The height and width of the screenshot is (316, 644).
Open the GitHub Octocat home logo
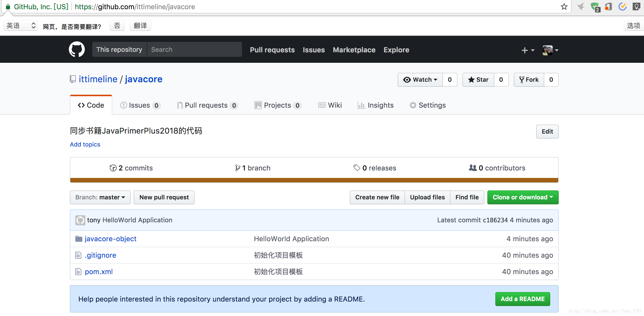pyautogui.click(x=77, y=49)
